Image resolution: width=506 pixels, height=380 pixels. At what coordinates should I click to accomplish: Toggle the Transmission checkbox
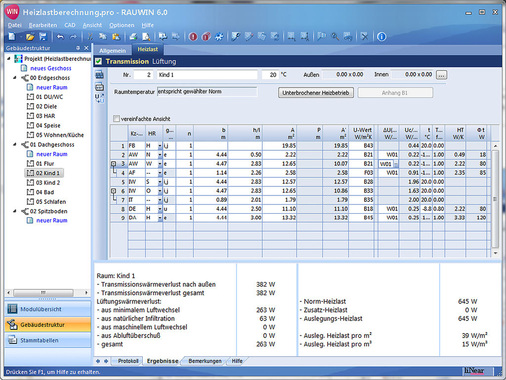(98, 61)
